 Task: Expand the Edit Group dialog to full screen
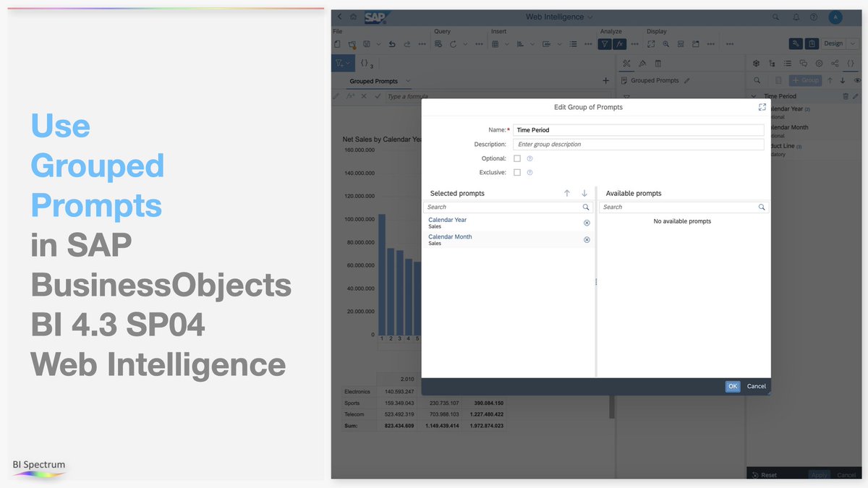[762, 107]
